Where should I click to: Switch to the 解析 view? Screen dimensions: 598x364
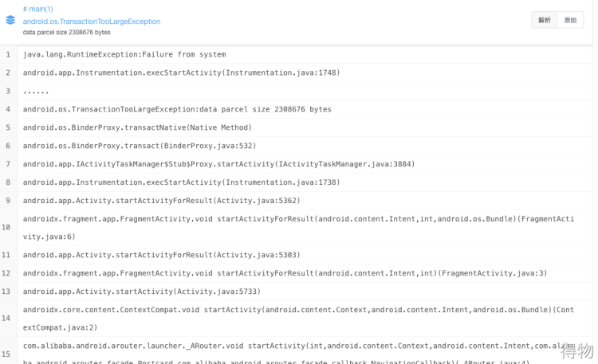(545, 21)
